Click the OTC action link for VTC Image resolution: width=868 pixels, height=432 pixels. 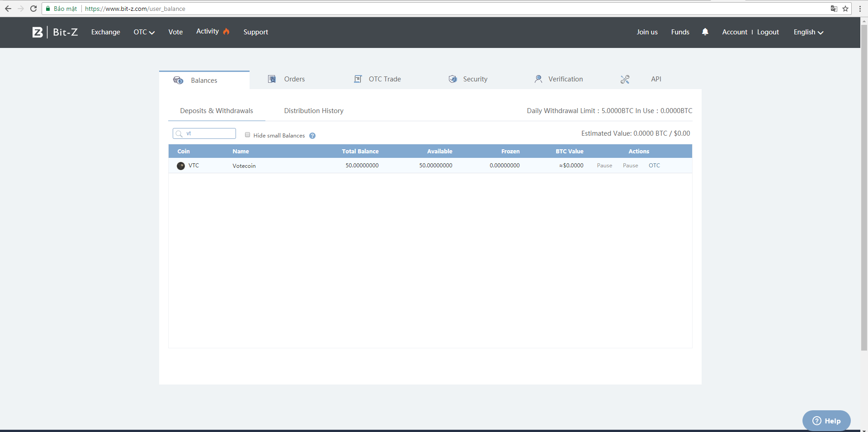click(x=654, y=166)
